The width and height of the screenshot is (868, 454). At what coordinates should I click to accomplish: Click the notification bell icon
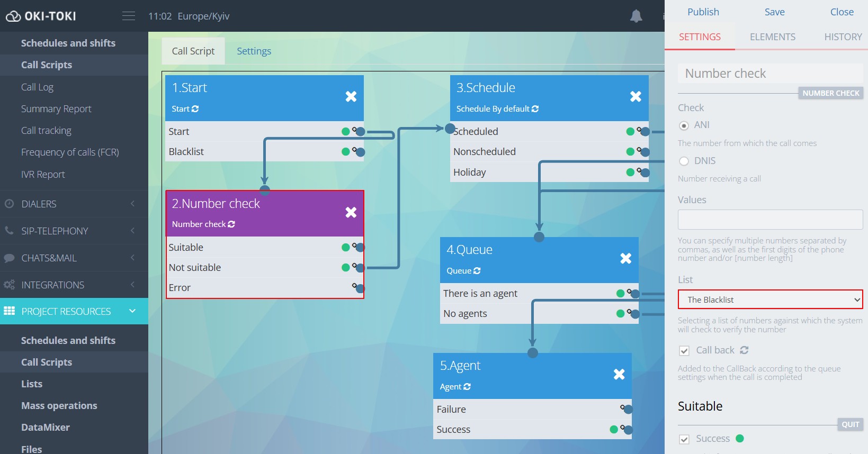pos(636,16)
